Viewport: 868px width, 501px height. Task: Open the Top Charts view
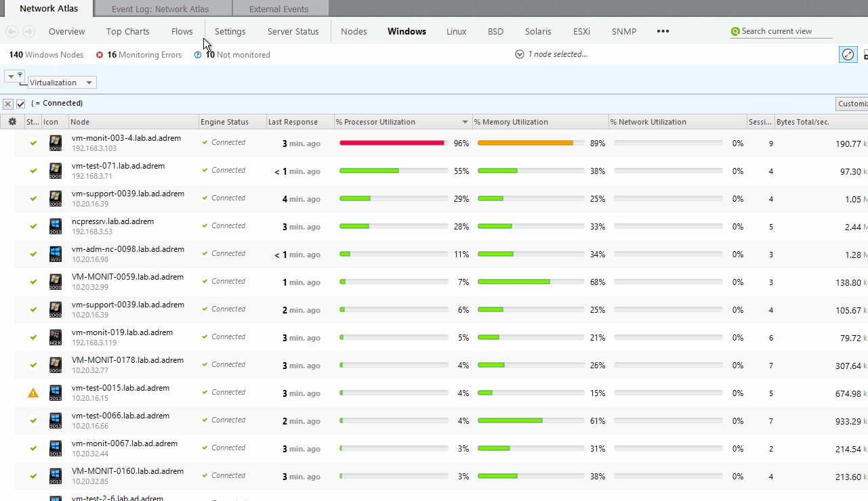click(x=127, y=31)
